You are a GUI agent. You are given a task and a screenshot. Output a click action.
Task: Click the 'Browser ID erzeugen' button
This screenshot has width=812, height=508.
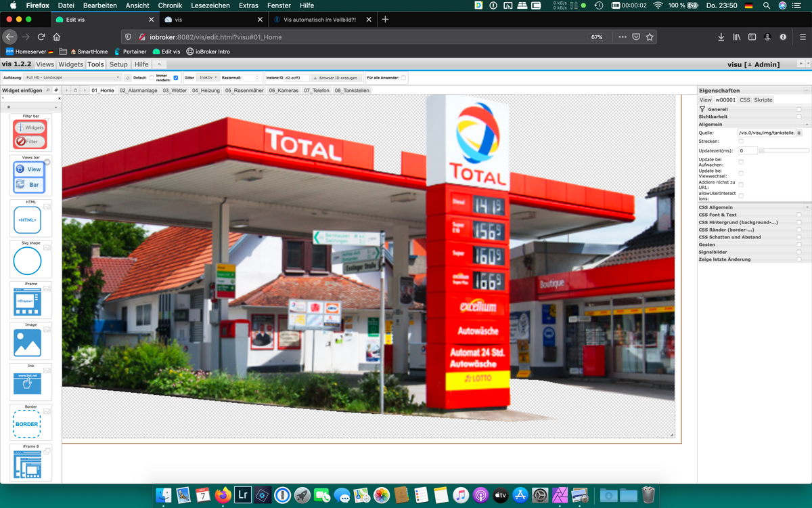tap(336, 78)
